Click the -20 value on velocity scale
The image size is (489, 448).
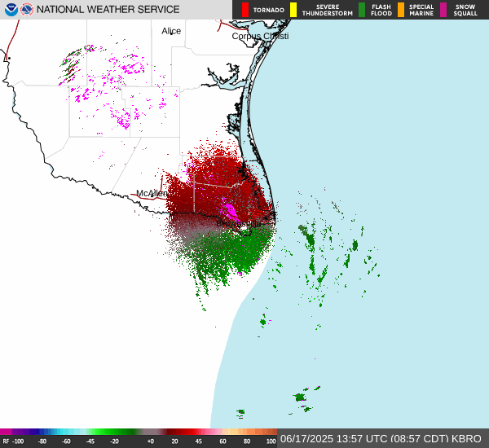coord(114,441)
